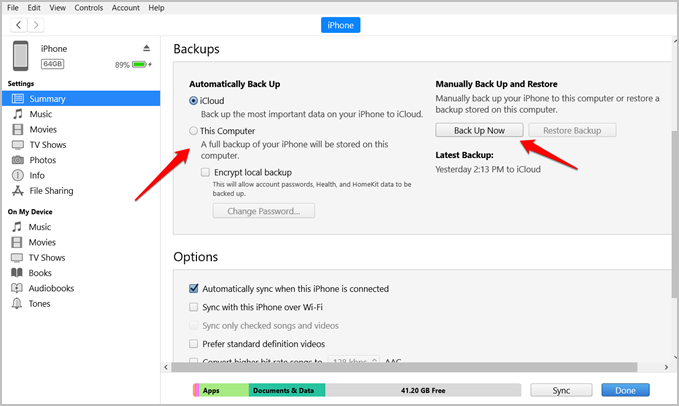Screen dimensions: 679x406
Task: Click the Back Up Now button
Action: point(479,130)
